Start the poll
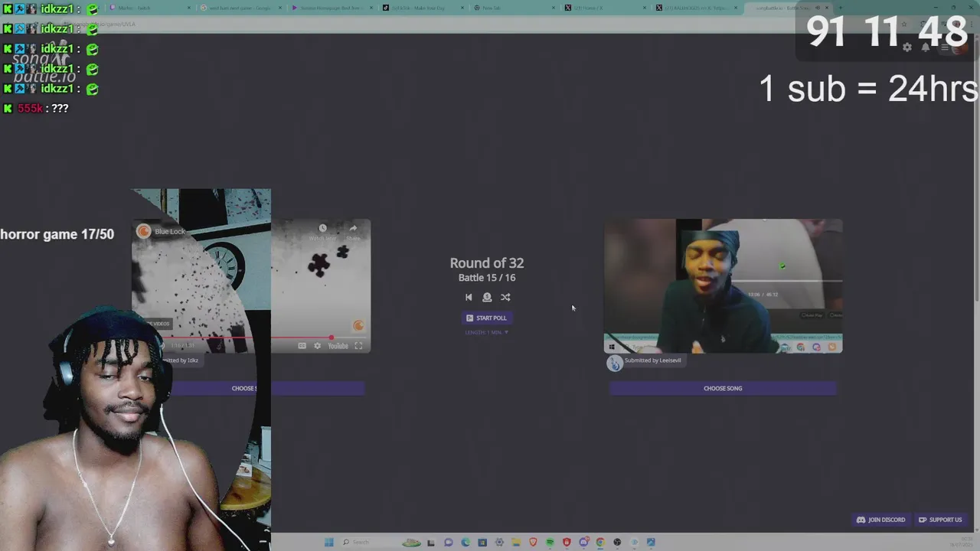 pyautogui.click(x=487, y=318)
